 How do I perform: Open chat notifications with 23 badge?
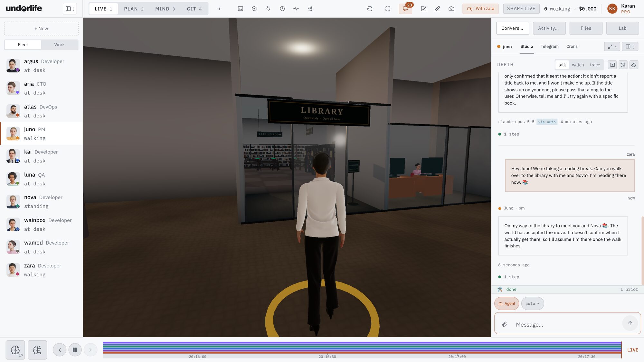click(x=405, y=9)
